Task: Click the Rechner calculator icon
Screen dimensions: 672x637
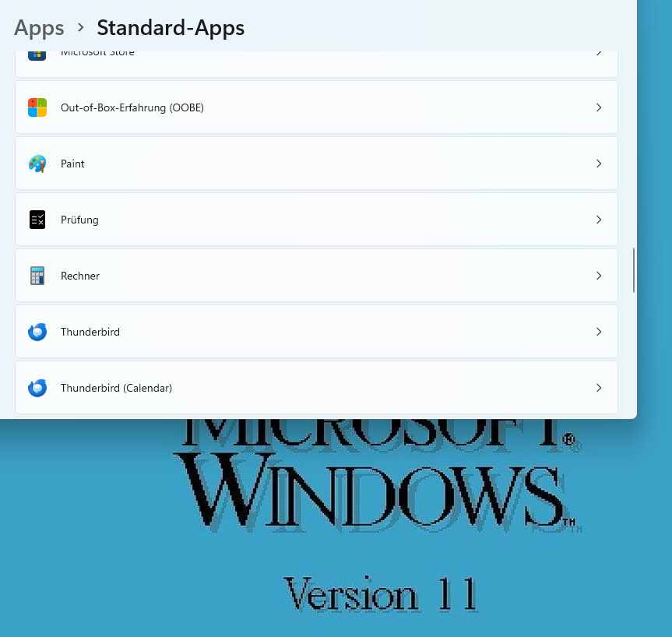Action: coord(37,276)
